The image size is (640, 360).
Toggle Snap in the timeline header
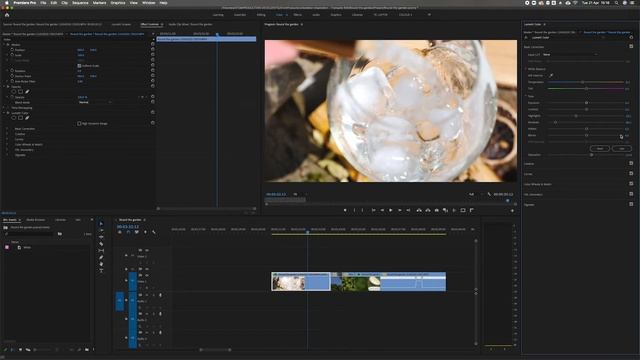tap(128, 232)
